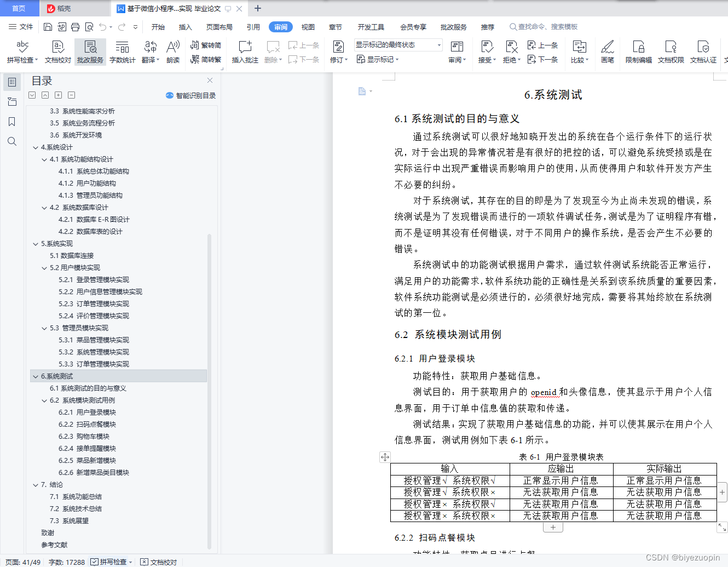Collapse the 4.系统设计 tree node
The width and height of the screenshot is (728, 567).
click(x=36, y=147)
